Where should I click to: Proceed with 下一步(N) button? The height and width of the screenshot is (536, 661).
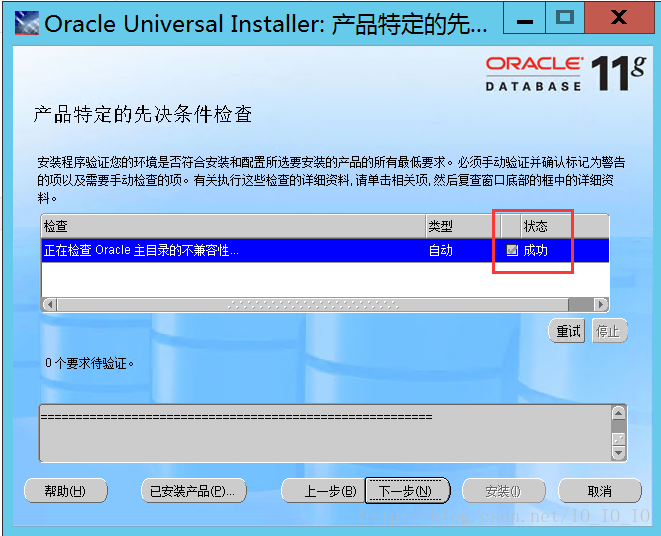(408, 491)
